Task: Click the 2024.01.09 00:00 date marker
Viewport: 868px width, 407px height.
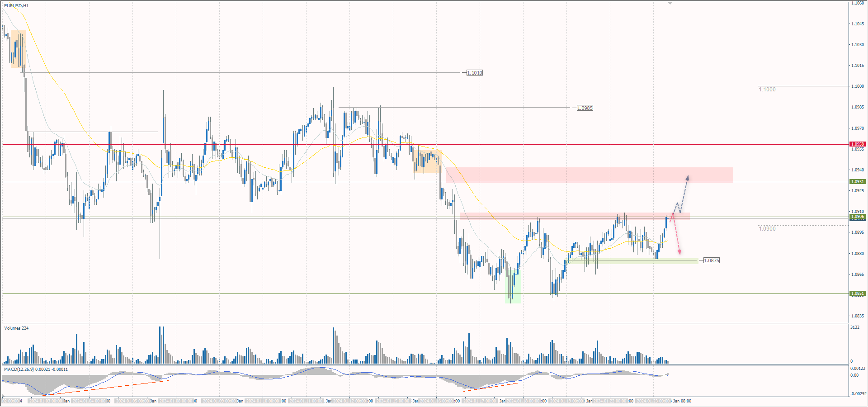Action: (219, 401)
